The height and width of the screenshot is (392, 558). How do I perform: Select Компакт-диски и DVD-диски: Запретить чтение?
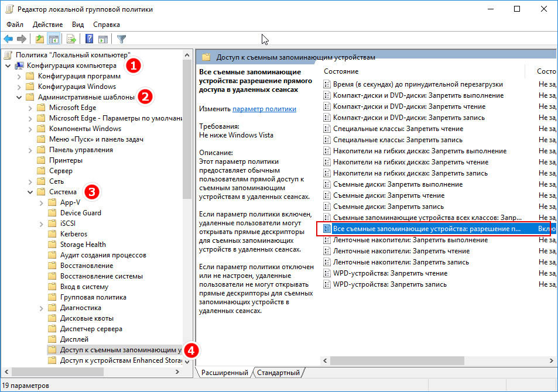click(409, 106)
